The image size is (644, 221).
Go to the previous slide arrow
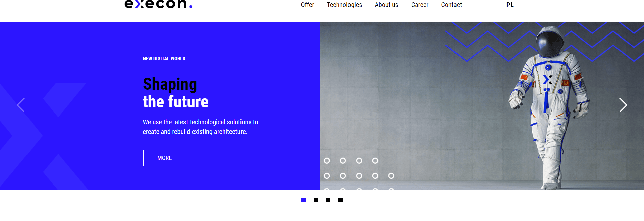click(21, 105)
